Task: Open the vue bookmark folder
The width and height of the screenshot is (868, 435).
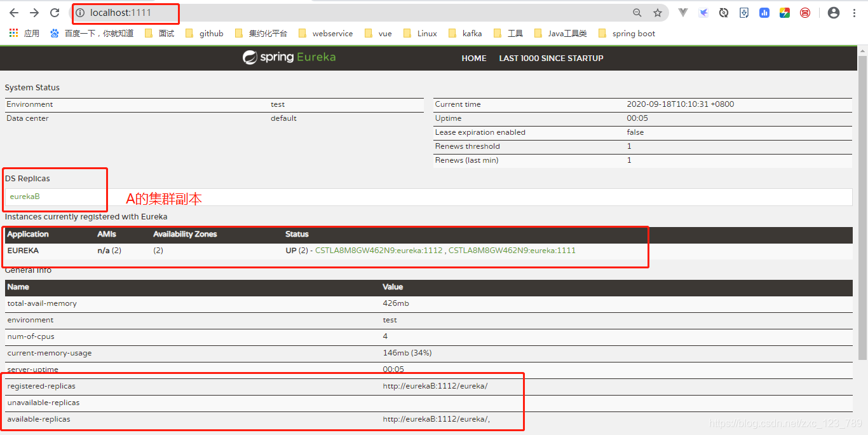Action: click(378, 34)
